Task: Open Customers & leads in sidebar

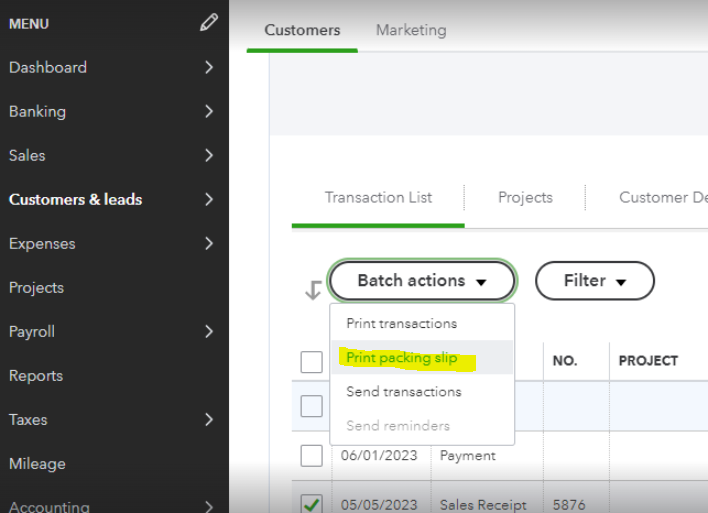Action: click(x=75, y=199)
